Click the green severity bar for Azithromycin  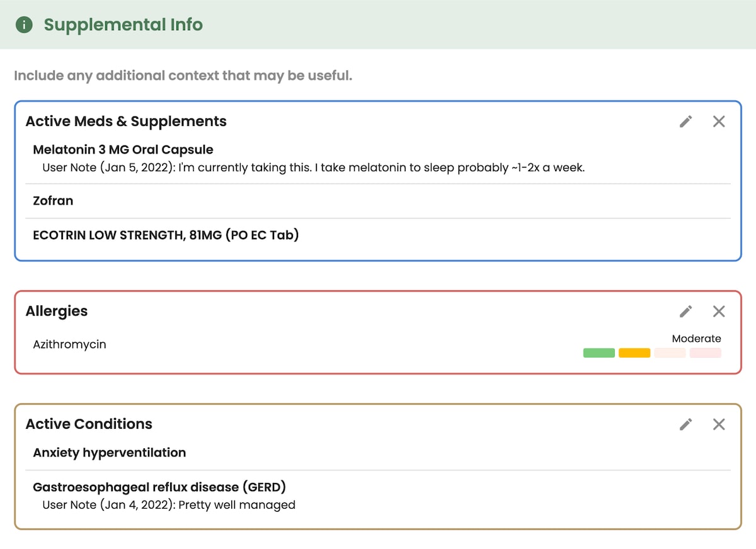(599, 353)
